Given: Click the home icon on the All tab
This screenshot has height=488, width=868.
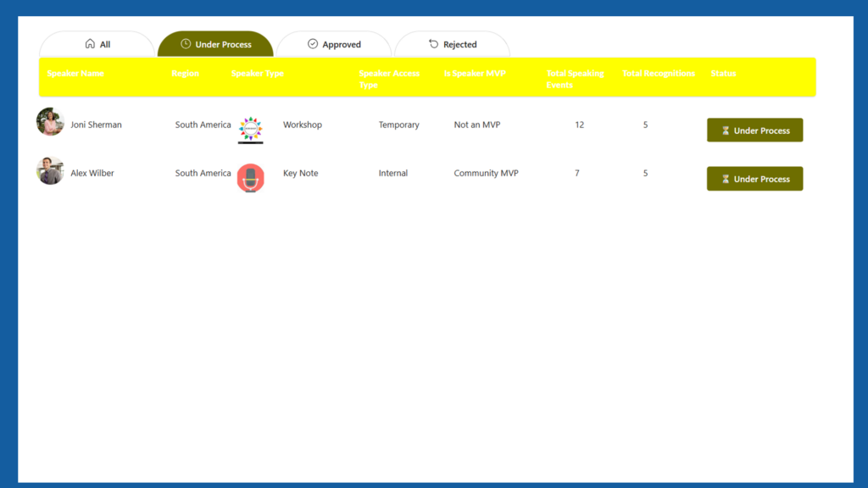Looking at the screenshot, I should coord(90,44).
